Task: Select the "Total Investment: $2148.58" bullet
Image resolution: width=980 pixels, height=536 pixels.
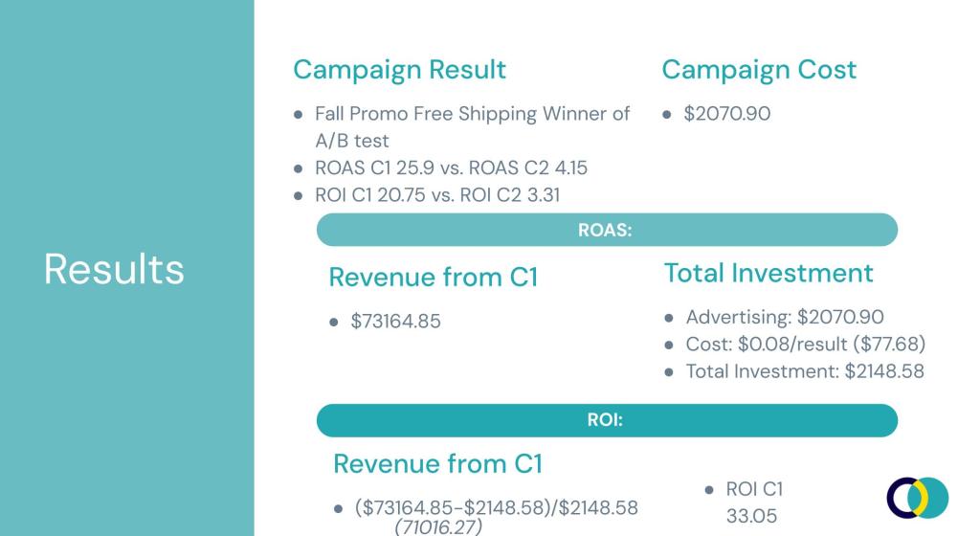Action: pos(805,370)
